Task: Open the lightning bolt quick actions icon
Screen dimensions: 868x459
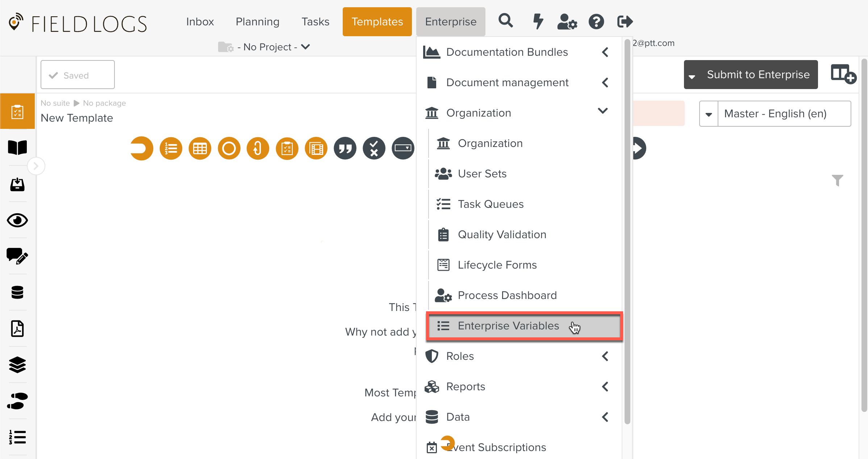Action: pyautogui.click(x=538, y=21)
